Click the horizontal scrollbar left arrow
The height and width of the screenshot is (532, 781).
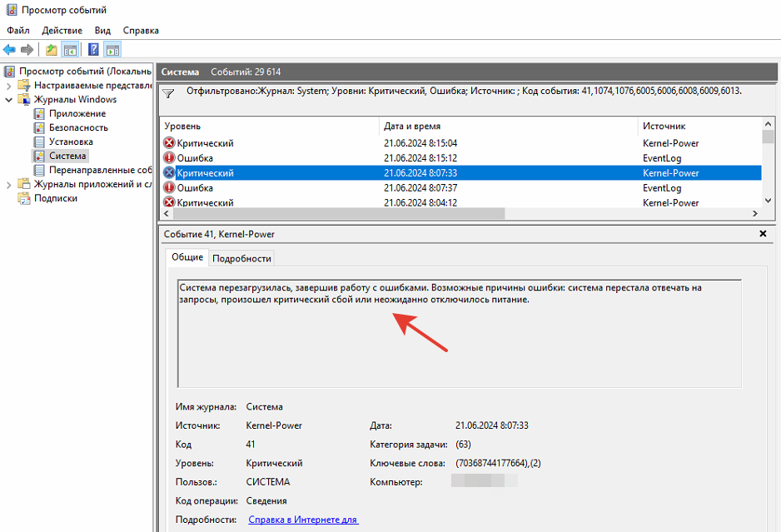pos(167,213)
